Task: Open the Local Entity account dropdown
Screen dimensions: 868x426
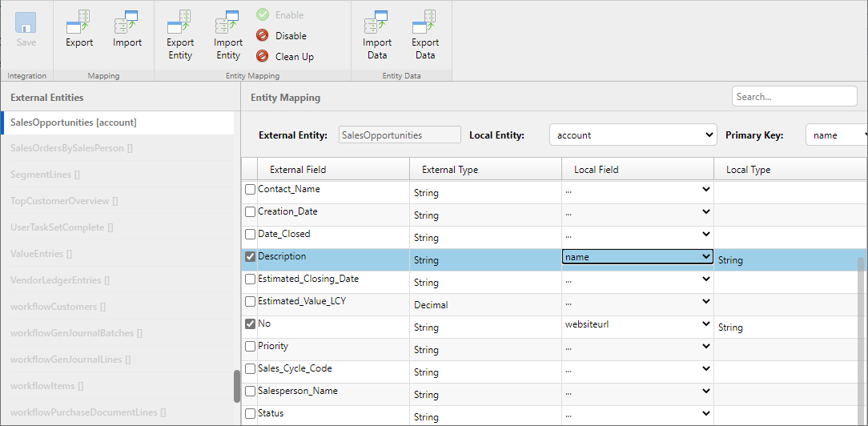Action: (632, 135)
